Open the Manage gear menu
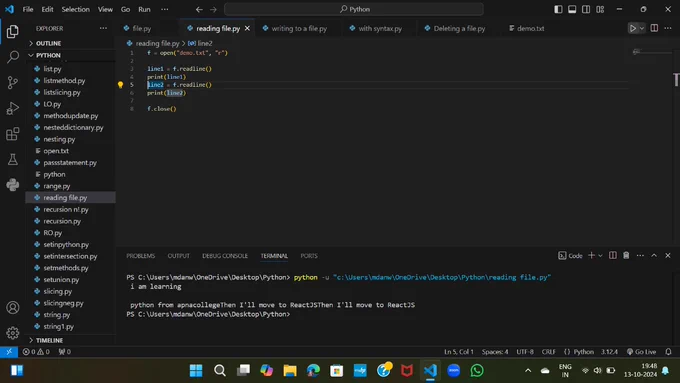This screenshot has height=383, width=680. coord(13,333)
